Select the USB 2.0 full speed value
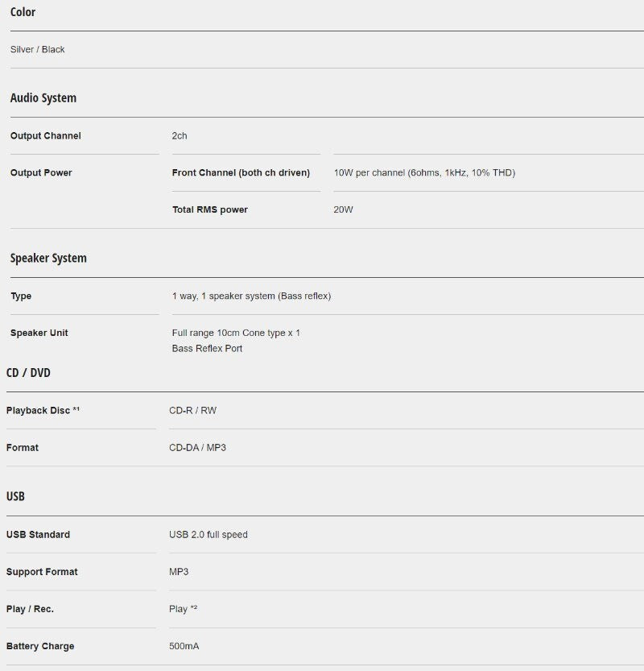The width and height of the screenshot is (644, 671). click(208, 535)
